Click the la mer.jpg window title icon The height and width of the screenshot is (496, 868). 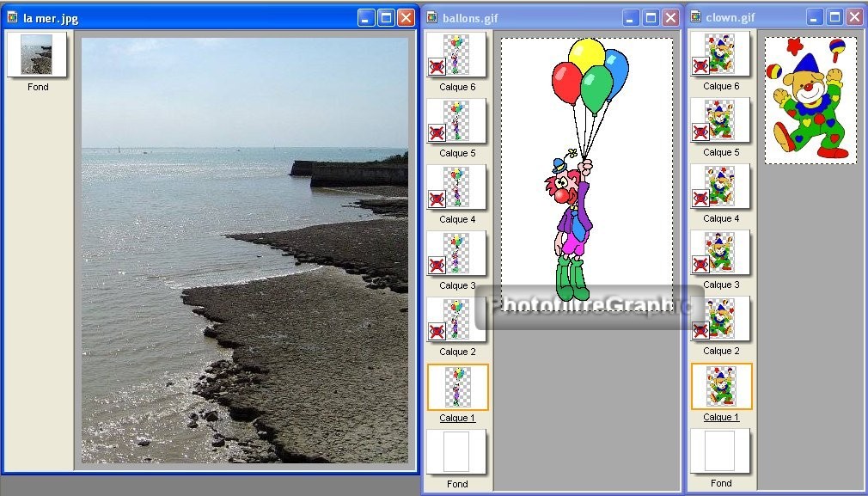(x=13, y=17)
